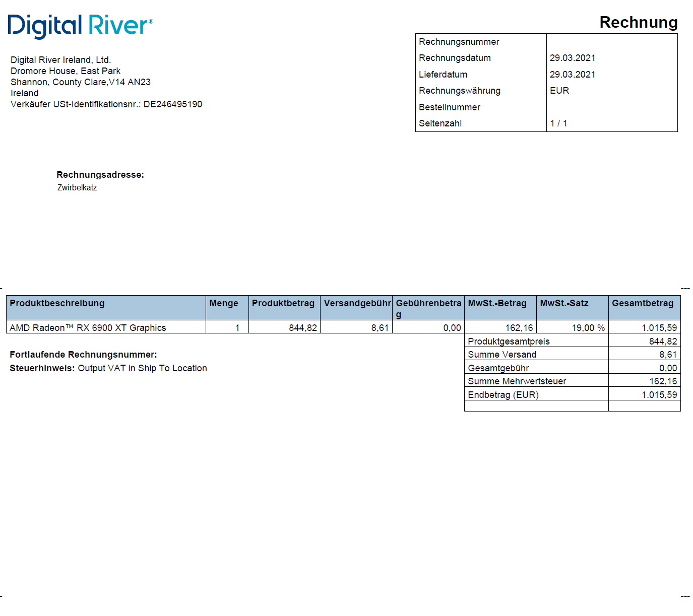The height and width of the screenshot is (616, 693).
Task: Select the Lieferdatum label
Action: 443,75
